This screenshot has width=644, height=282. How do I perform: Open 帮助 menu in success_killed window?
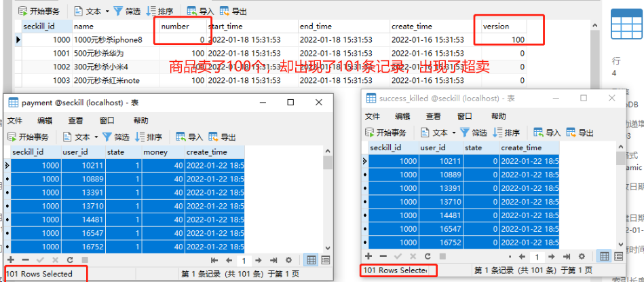click(499, 116)
